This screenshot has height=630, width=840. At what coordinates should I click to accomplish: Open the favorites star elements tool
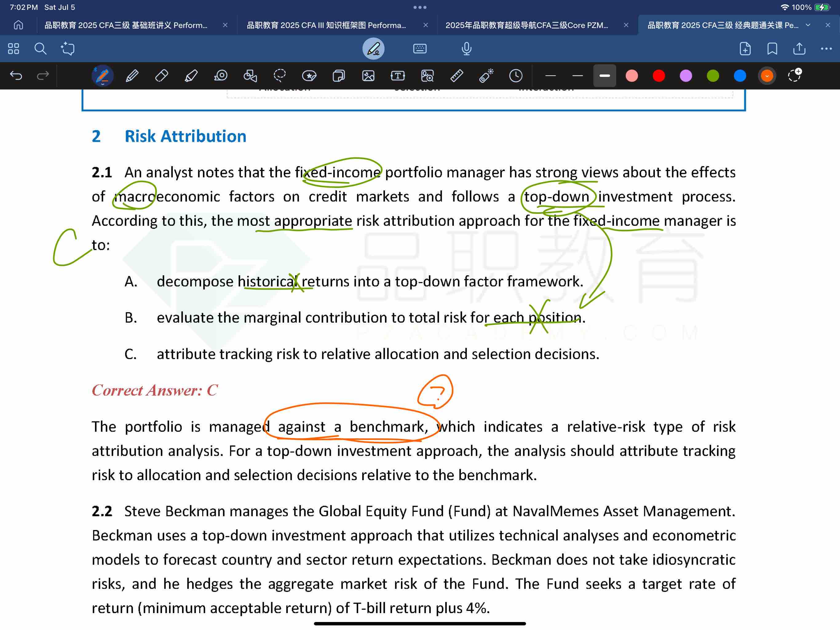309,76
